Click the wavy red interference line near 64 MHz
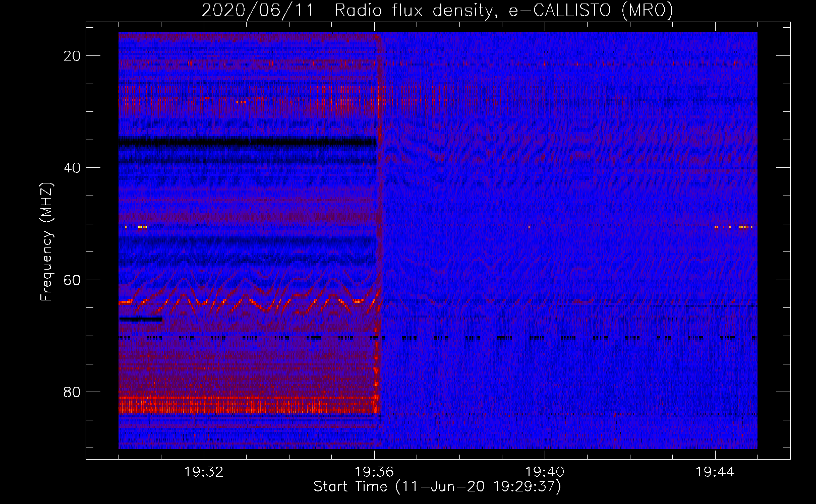 pyautogui.click(x=251, y=302)
